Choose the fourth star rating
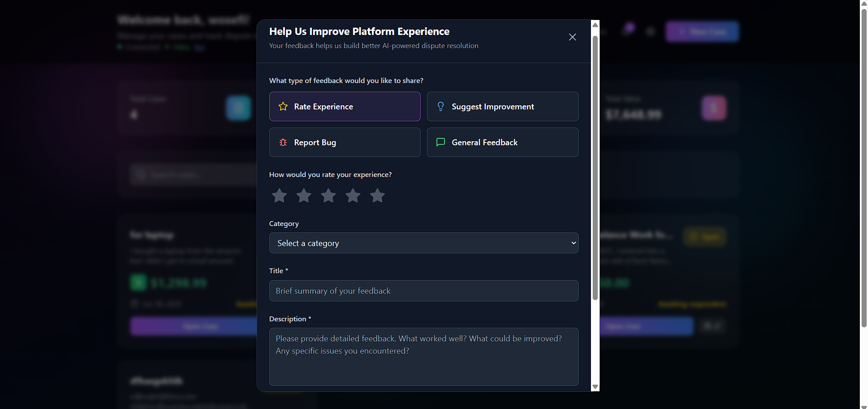This screenshot has width=868, height=409. point(353,196)
